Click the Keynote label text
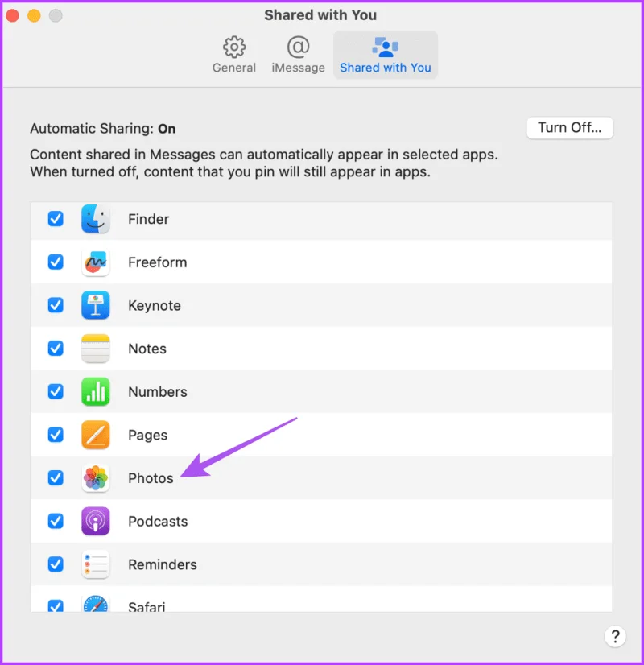This screenshot has width=644, height=665. [155, 306]
